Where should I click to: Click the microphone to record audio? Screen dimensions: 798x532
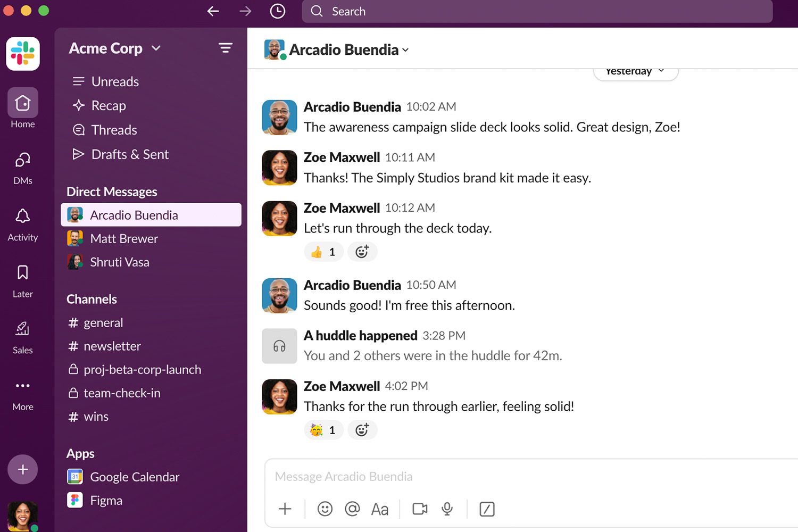447,509
